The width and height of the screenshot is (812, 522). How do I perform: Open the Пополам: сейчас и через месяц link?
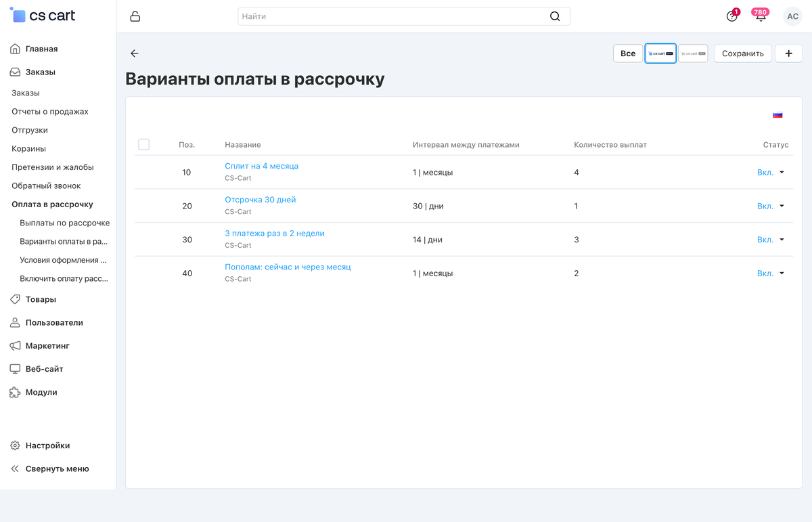pos(288,267)
